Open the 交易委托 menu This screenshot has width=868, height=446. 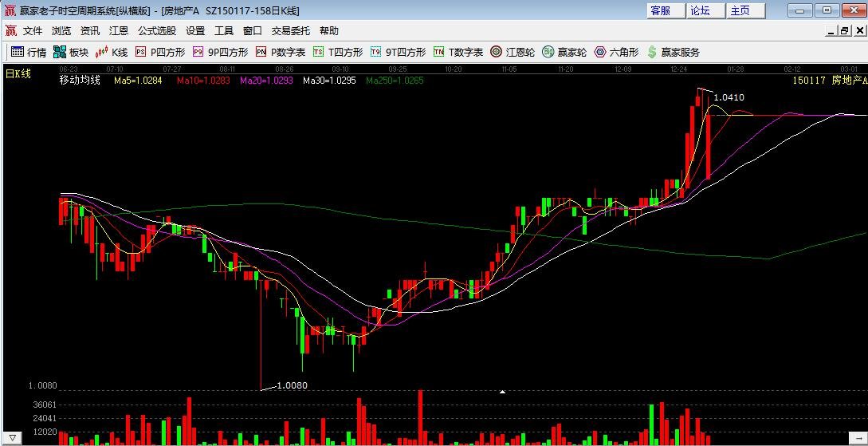pos(291,31)
